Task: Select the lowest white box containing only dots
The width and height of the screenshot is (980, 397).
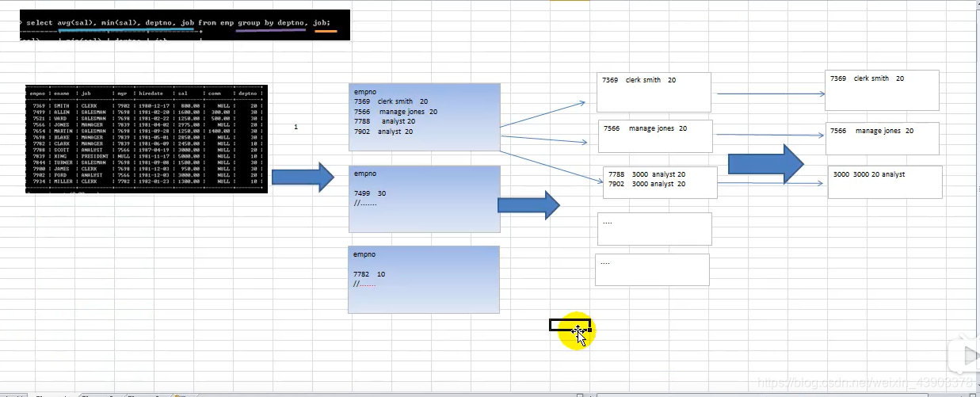Action: pyautogui.click(x=652, y=269)
